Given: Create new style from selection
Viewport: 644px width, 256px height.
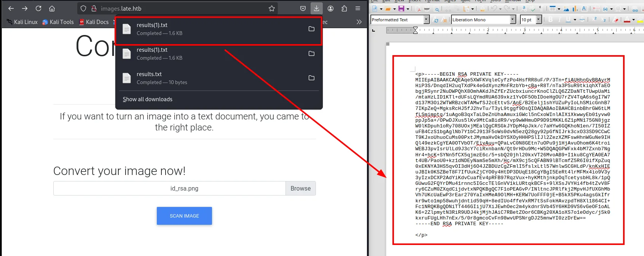Looking at the screenshot, I should [x=445, y=20].
